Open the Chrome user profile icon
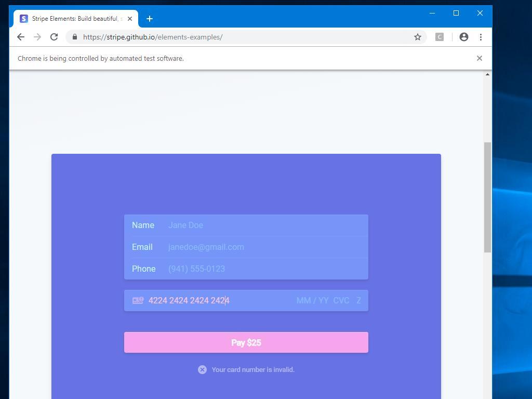The height and width of the screenshot is (399, 532). click(x=464, y=37)
